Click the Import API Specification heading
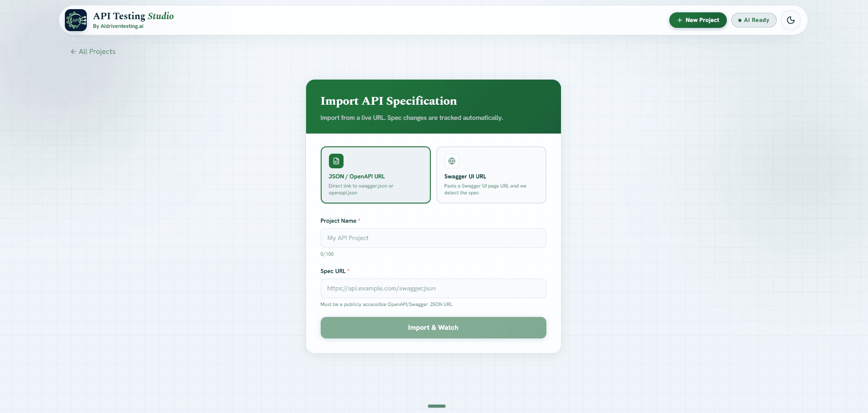The height and width of the screenshot is (413, 868). pos(389,101)
